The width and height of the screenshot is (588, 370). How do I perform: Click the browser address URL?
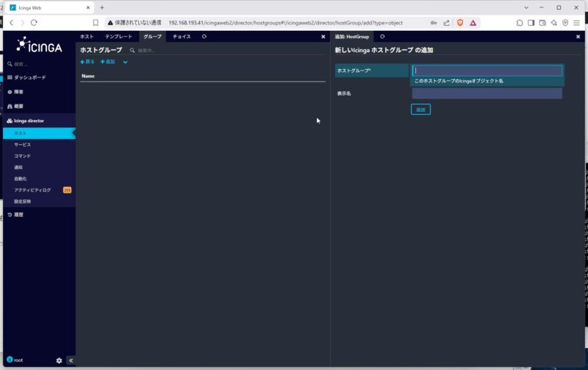(285, 23)
